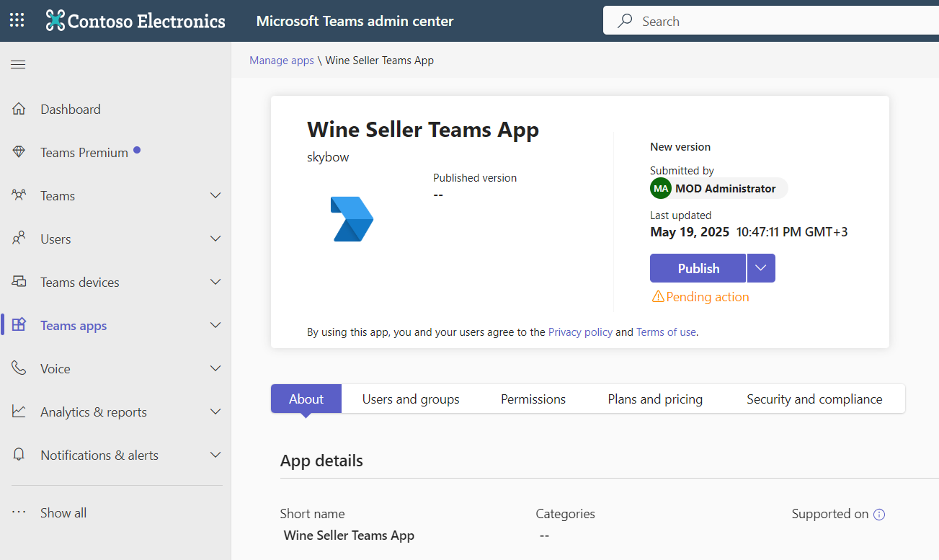Click Show all in the sidebar

(63, 513)
